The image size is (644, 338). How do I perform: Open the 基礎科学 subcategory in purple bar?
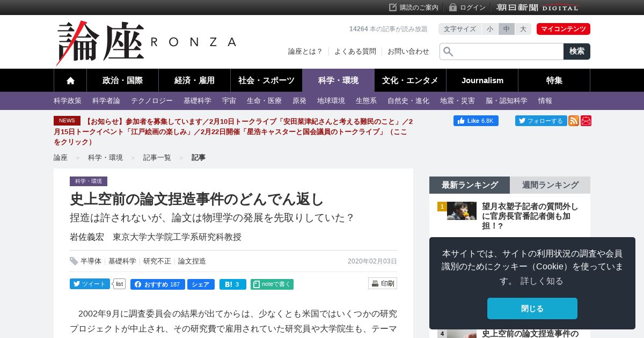[197, 101]
